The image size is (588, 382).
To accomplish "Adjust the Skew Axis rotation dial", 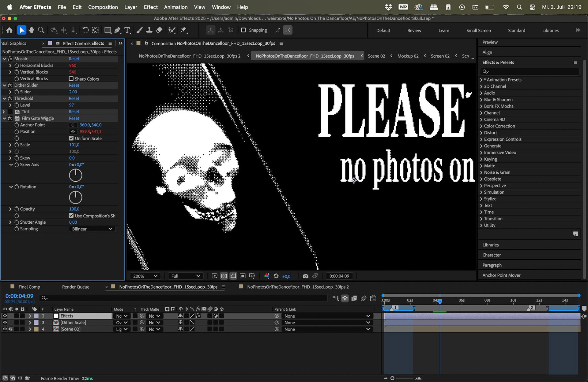I will (x=75, y=175).
